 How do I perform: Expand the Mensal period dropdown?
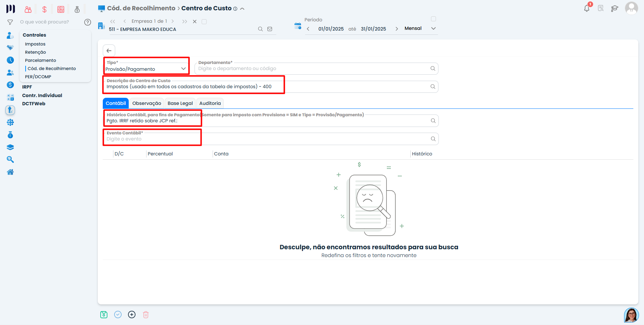pyautogui.click(x=433, y=28)
